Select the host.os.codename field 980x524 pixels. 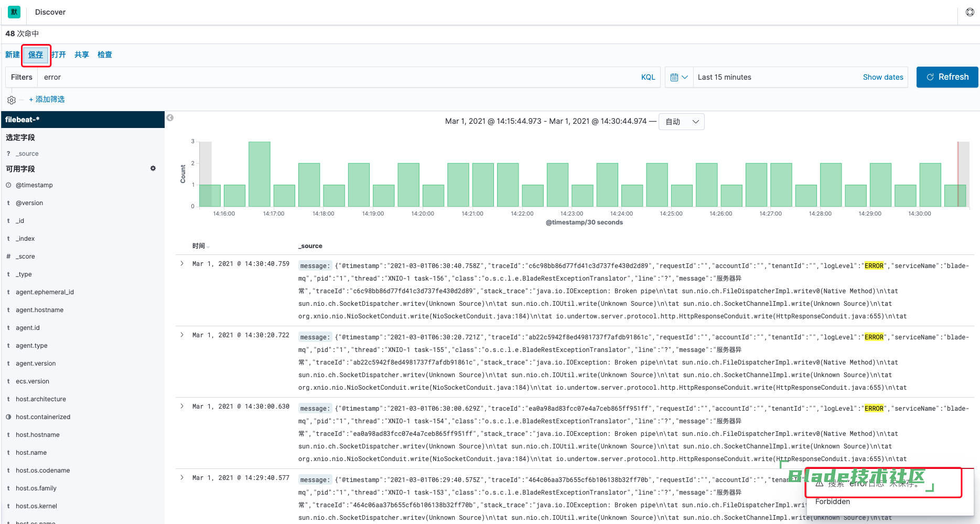tap(42, 470)
